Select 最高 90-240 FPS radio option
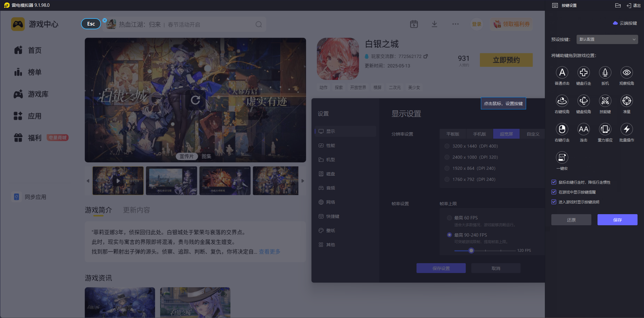The width and height of the screenshot is (644, 318). point(449,235)
